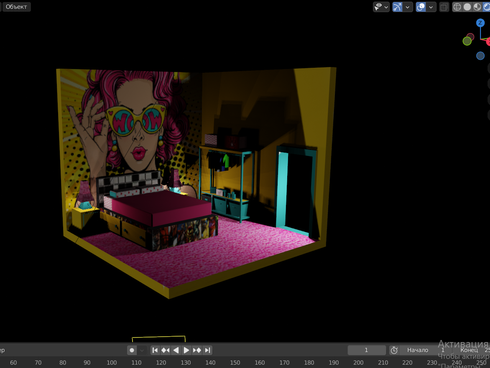The image size is (490, 368).
Task: Switch to material preview shading
Action: (477, 7)
